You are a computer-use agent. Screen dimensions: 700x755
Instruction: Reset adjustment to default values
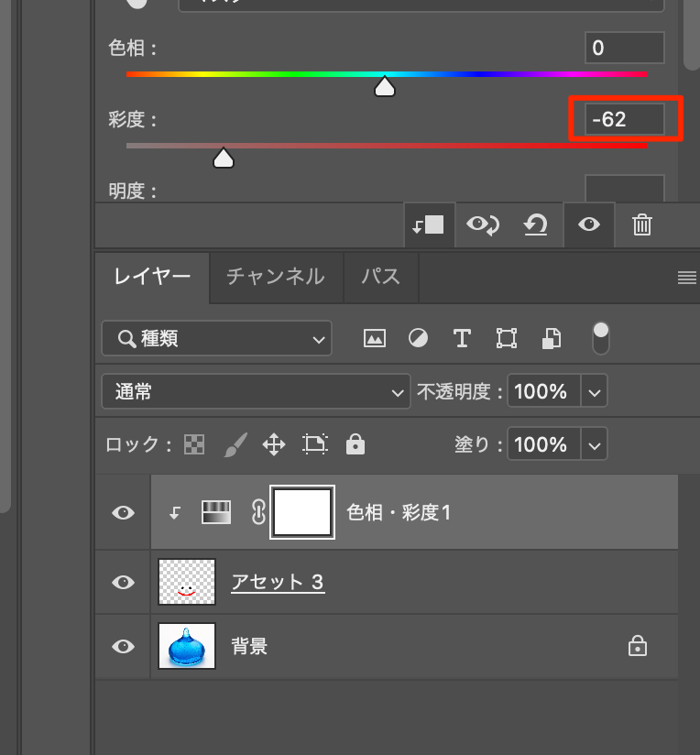[536, 224]
